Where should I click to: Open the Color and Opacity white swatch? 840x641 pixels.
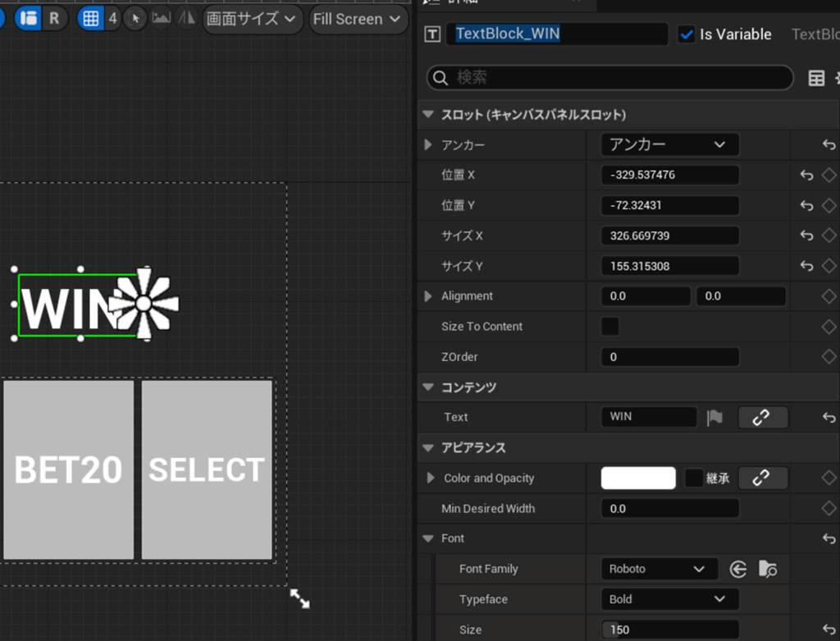tap(638, 478)
